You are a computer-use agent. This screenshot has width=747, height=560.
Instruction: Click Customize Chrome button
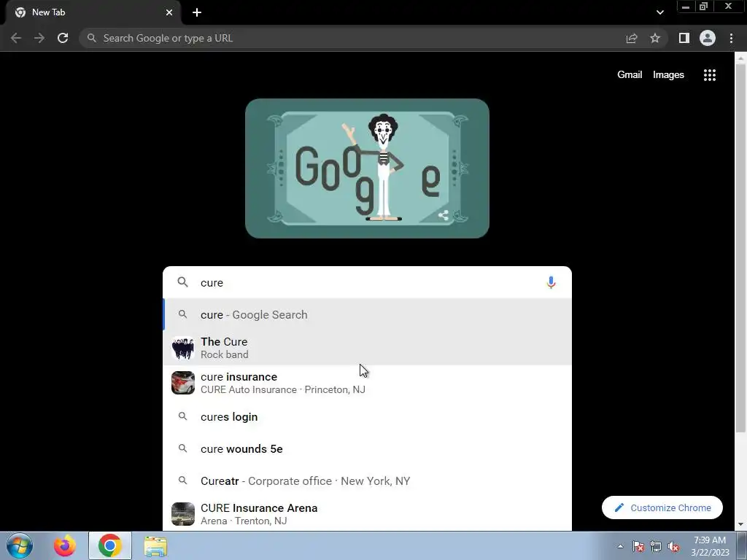click(662, 507)
